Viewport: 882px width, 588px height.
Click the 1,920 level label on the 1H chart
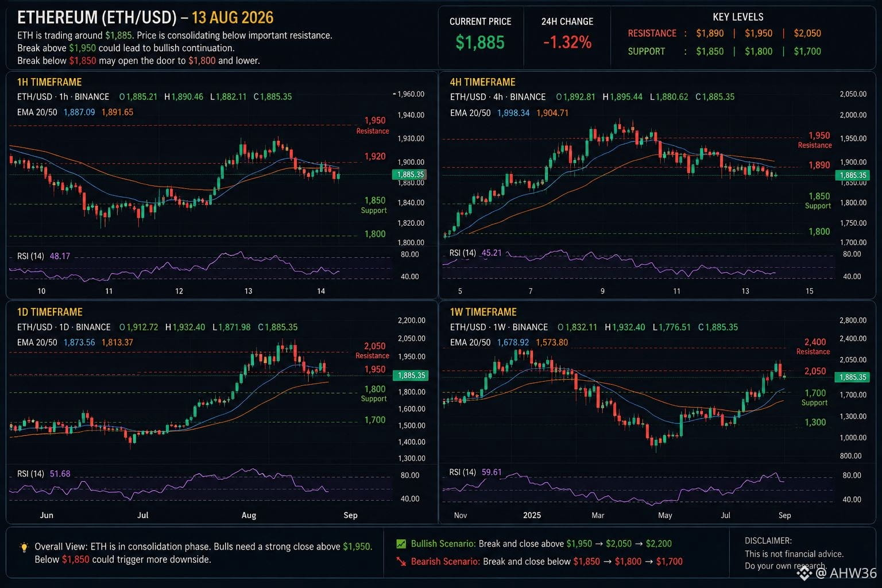(375, 156)
